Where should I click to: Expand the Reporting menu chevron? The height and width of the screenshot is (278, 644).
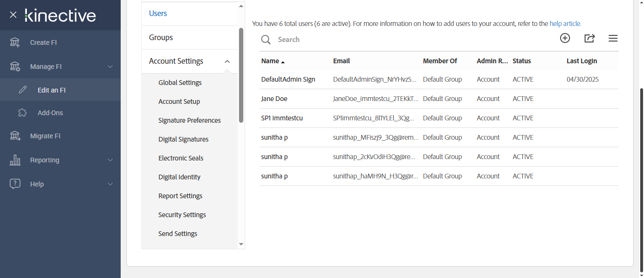(110, 160)
